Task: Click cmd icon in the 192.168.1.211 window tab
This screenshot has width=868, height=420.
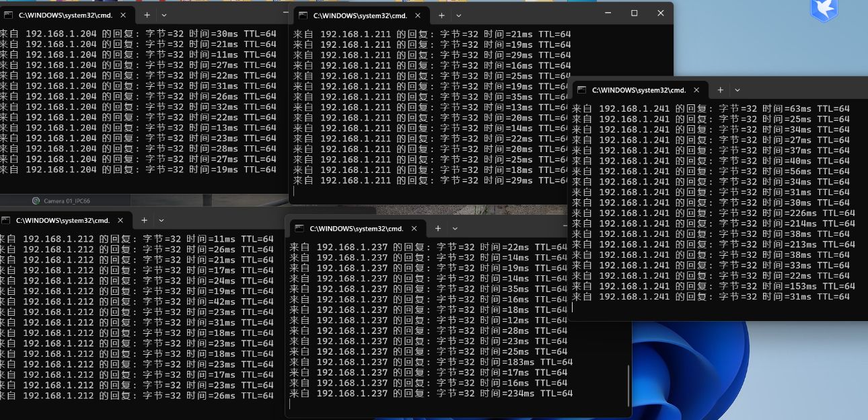Action: coord(303,15)
